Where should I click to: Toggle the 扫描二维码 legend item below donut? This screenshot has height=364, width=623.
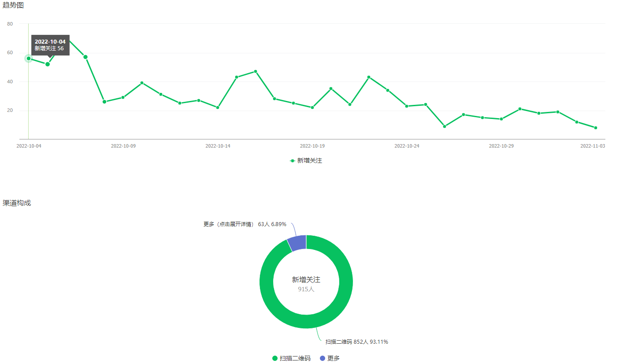point(291,358)
